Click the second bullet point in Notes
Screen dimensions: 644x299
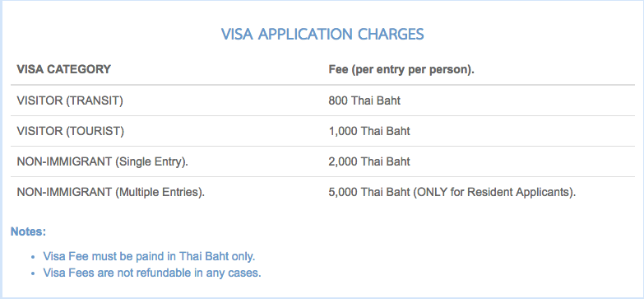point(33,273)
